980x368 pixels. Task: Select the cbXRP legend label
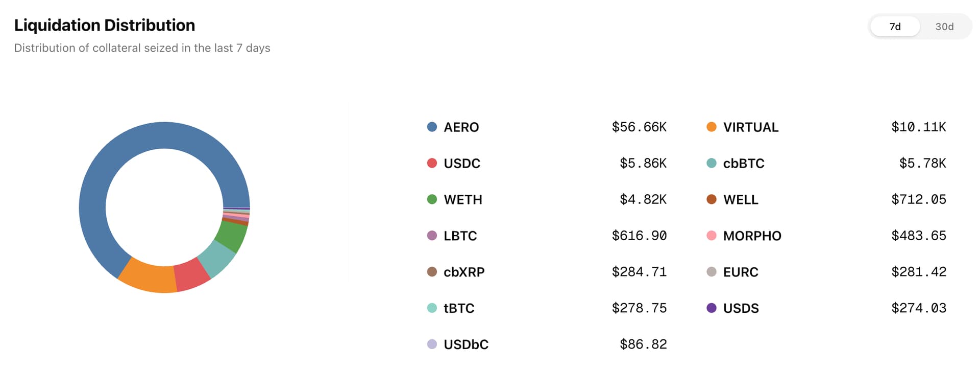(x=464, y=272)
